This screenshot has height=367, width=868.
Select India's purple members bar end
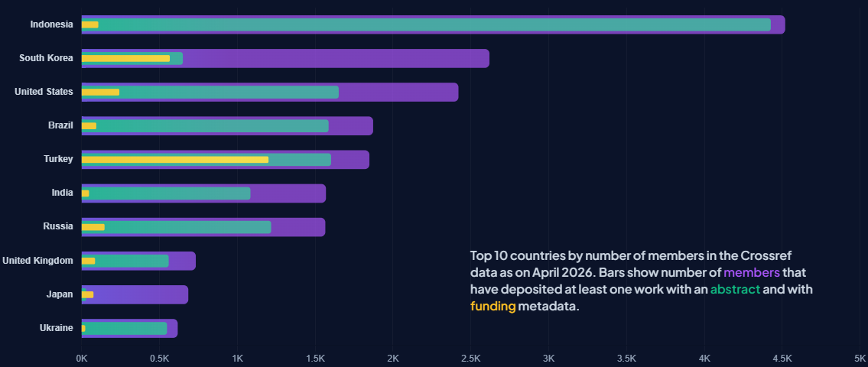(288, 193)
